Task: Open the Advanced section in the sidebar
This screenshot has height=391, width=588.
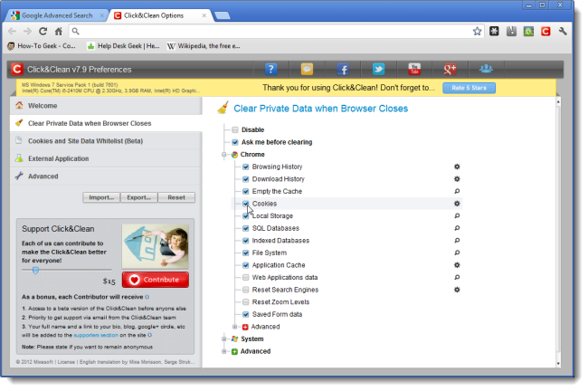Action: (x=106, y=176)
